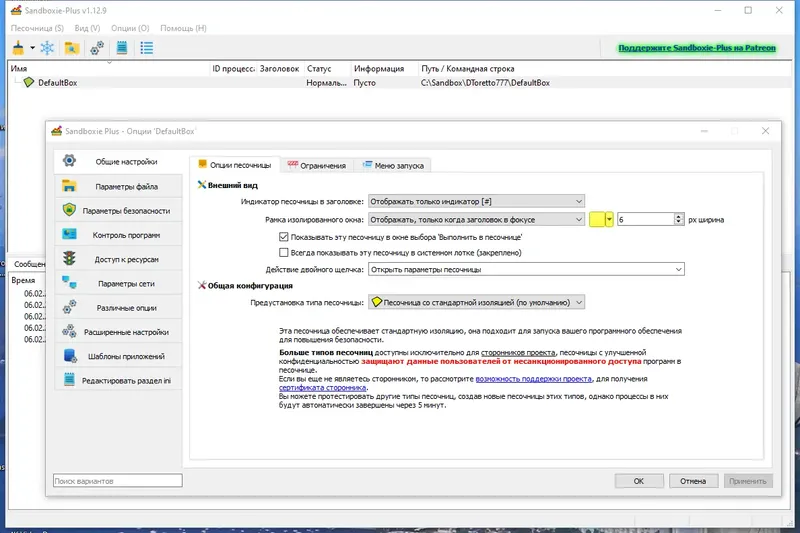800x533 pixels.
Task: Open Различные опции section in sidebar
Action: click(x=118, y=308)
